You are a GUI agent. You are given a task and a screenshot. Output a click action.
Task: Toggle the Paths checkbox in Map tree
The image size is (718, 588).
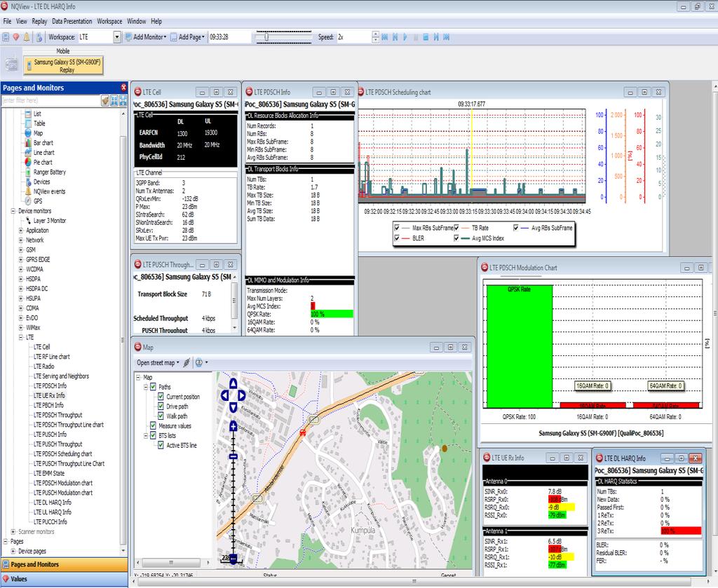point(154,387)
